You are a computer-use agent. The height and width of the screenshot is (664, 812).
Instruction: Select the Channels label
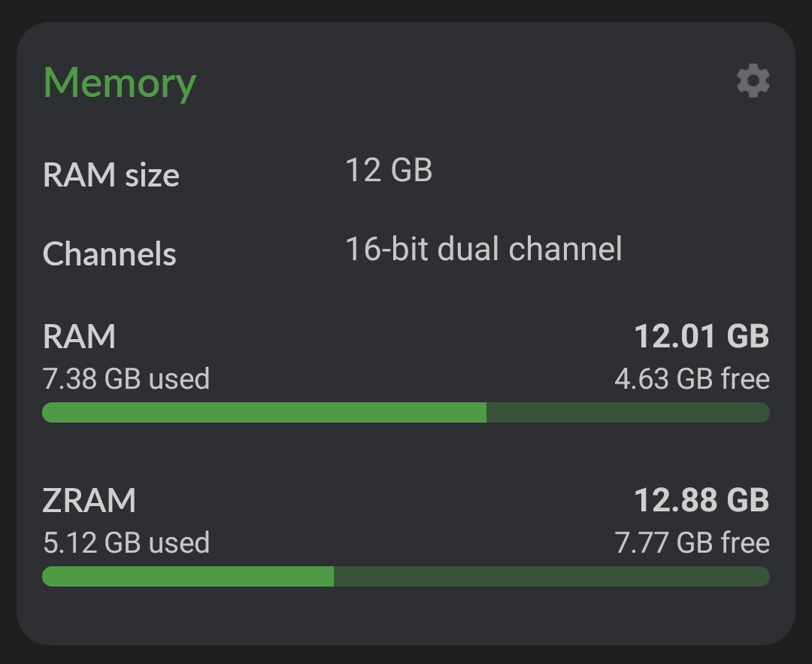click(x=110, y=253)
